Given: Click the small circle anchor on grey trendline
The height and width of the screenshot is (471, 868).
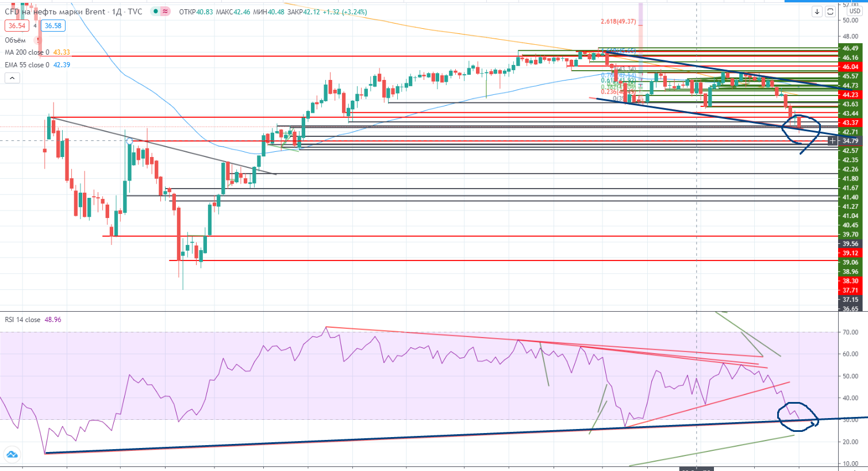Looking at the screenshot, I should coord(129,141).
